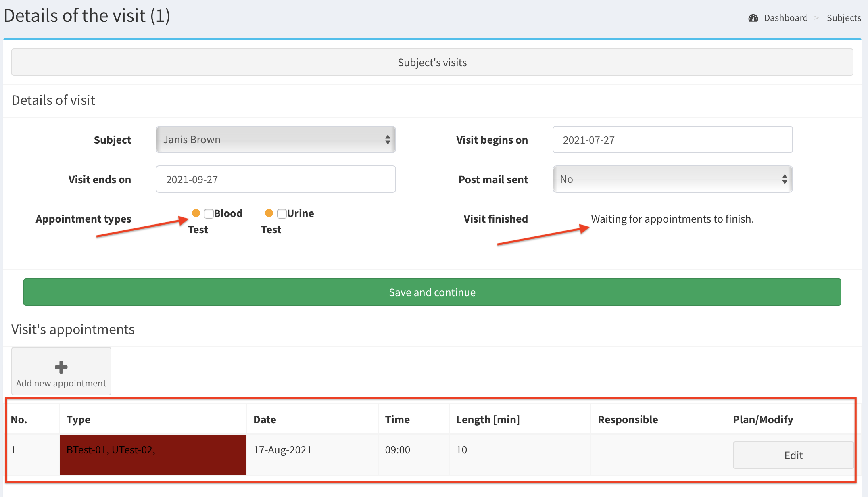The width and height of the screenshot is (868, 497).
Task: Click the plus icon for new appointment
Action: [61, 367]
